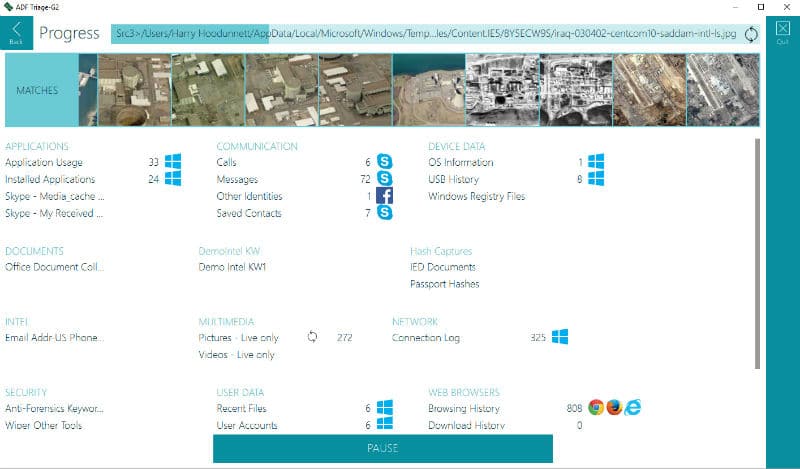Click the Back arrow button

(x=16, y=32)
